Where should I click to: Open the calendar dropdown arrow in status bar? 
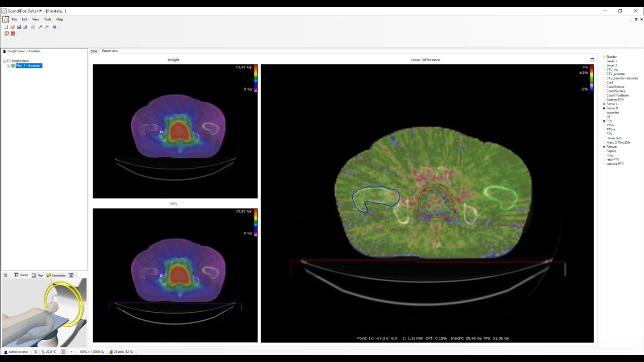pyautogui.click(x=71, y=352)
